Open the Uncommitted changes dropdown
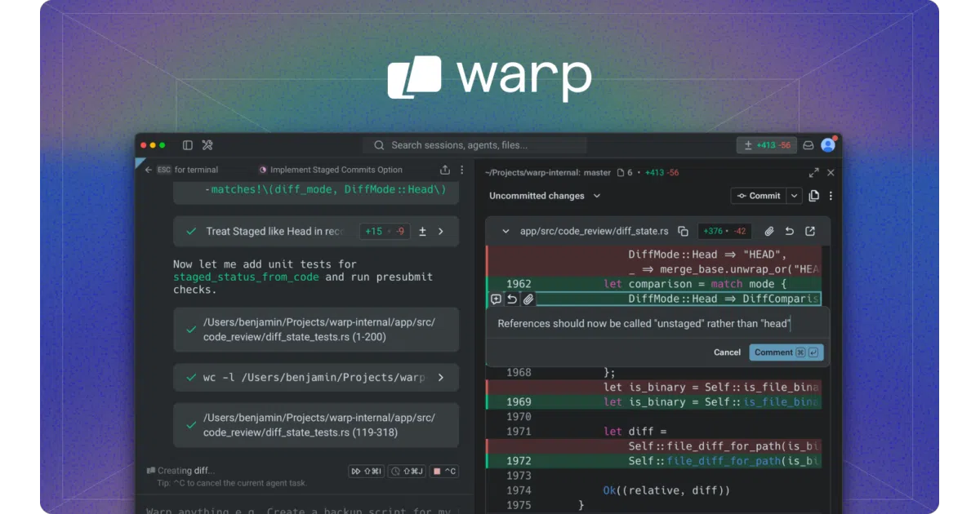980x514 pixels. click(545, 196)
